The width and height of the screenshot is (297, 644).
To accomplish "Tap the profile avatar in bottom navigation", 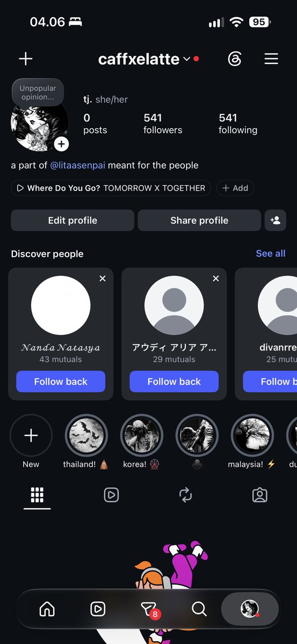I will click(250, 609).
